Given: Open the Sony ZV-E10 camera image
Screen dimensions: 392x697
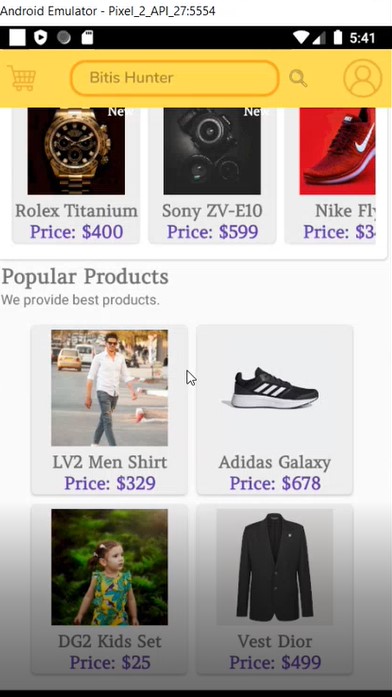Looking at the screenshot, I should tap(212, 151).
